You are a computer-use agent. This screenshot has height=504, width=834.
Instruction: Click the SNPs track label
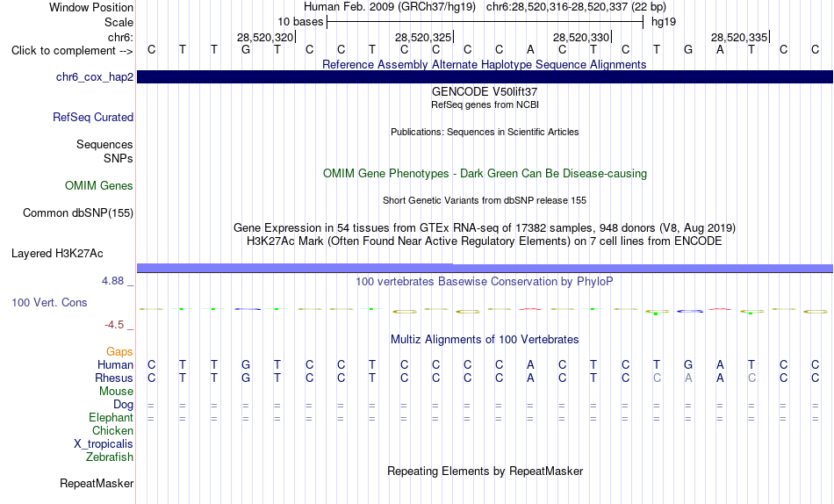119,158
